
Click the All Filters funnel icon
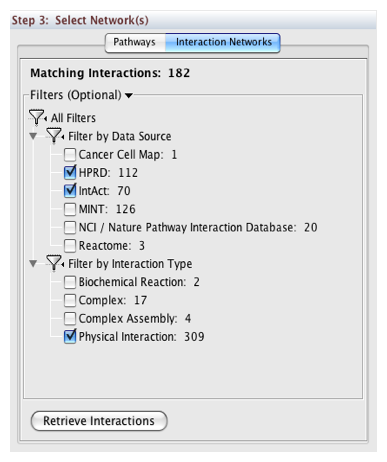[37, 117]
